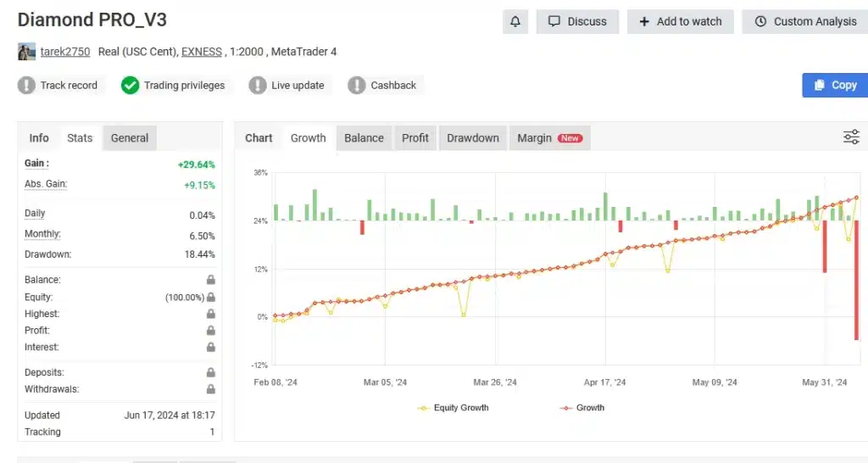This screenshot has width=868, height=463.
Task: Switch to the Stats tab
Action: (x=80, y=138)
